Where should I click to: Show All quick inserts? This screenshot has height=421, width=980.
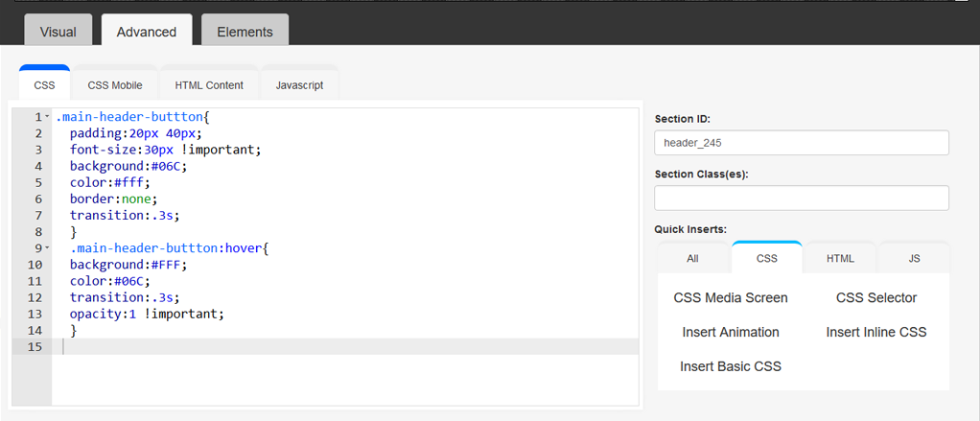pos(692,258)
